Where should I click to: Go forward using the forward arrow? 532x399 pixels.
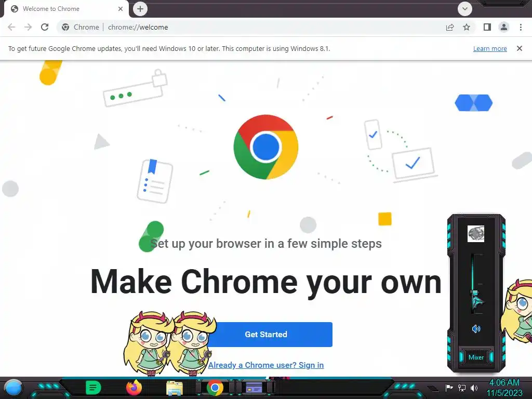pyautogui.click(x=28, y=27)
